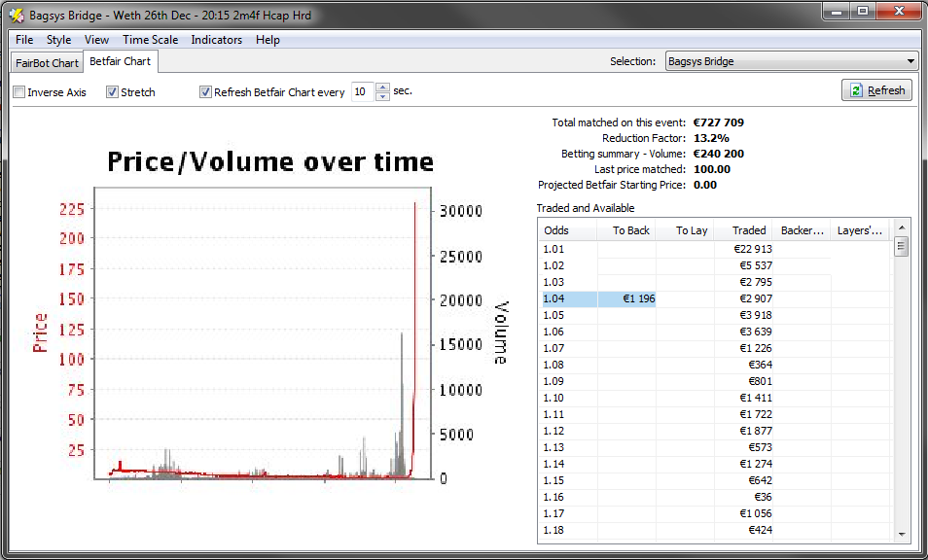This screenshot has height=560, width=928.
Task: Click the €36 traded amount
Action: 763,498
